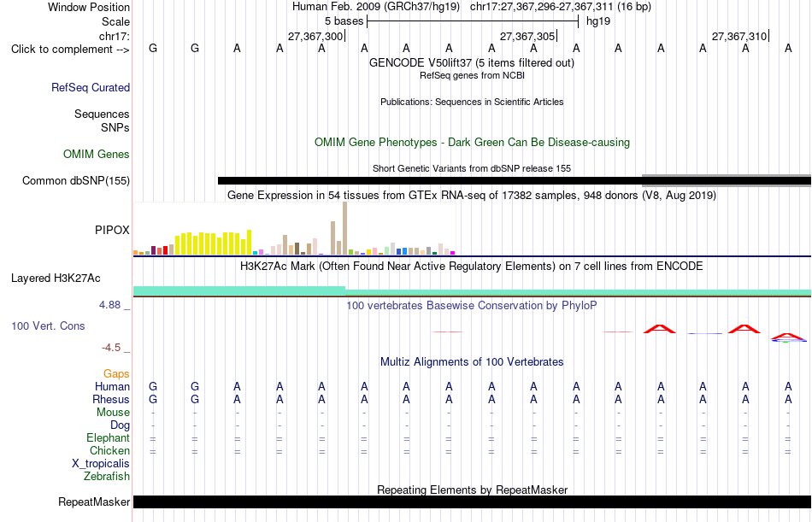Screen dimensions: 812x522
Task: Select the RefSeq Curated track label
Action: [91, 87]
